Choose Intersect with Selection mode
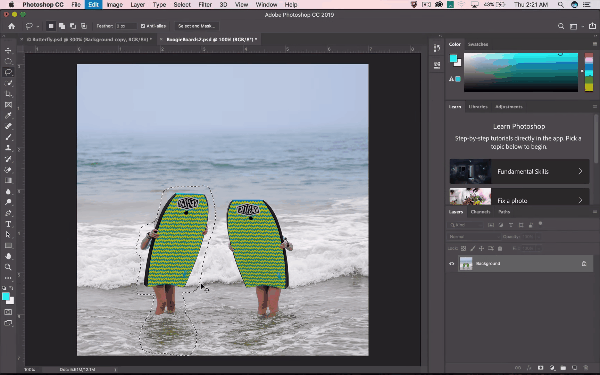The height and width of the screenshot is (375, 600). 84,26
